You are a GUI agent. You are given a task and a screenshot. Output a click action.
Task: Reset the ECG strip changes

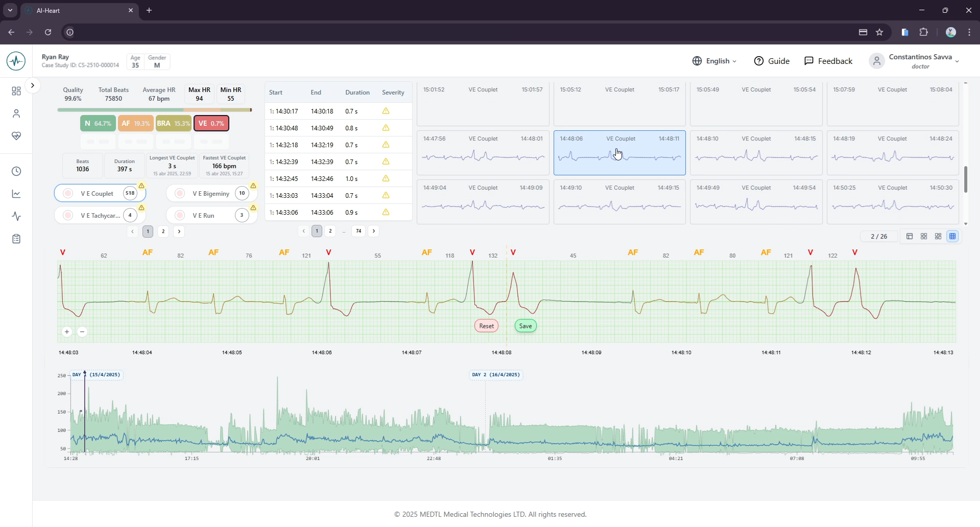tap(486, 326)
